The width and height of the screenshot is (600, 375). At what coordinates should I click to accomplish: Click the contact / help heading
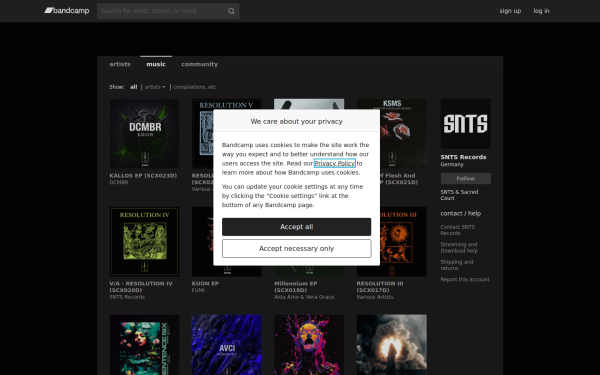pos(460,214)
